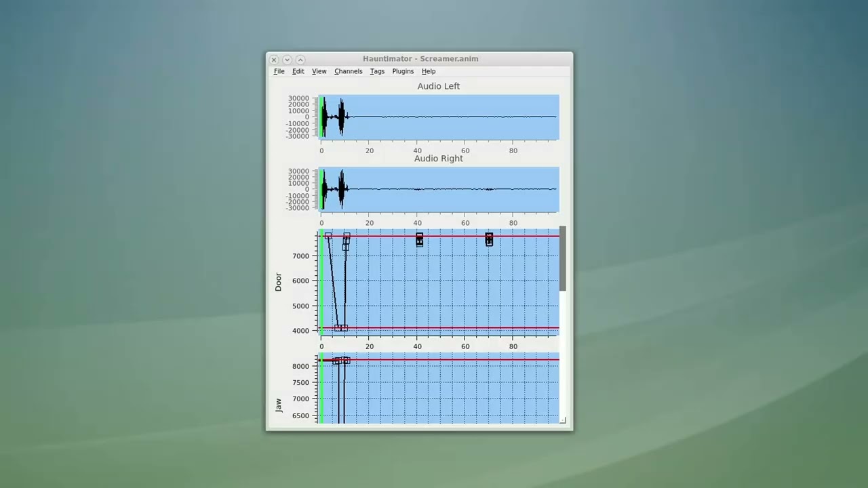The width and height of the screenshot is (868, 488).
Task: Maximize the Hauntimator window
Action: click(300, 60)
